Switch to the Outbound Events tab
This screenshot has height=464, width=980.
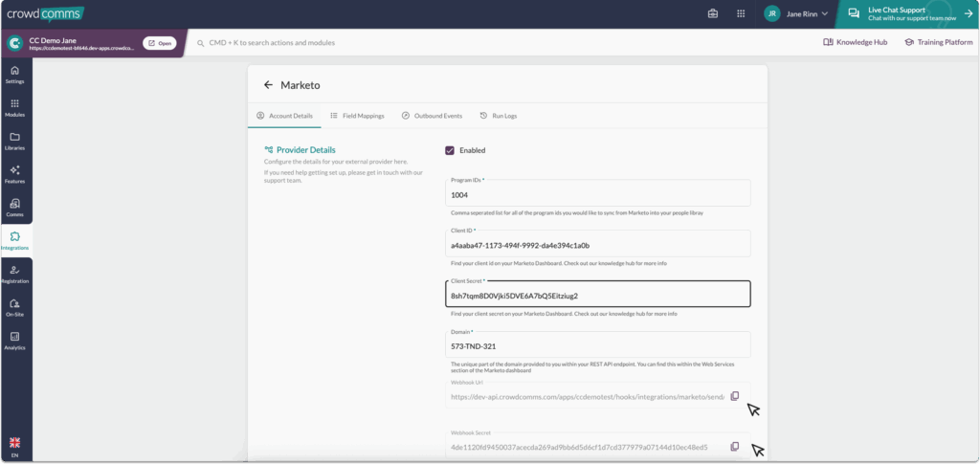432,116
